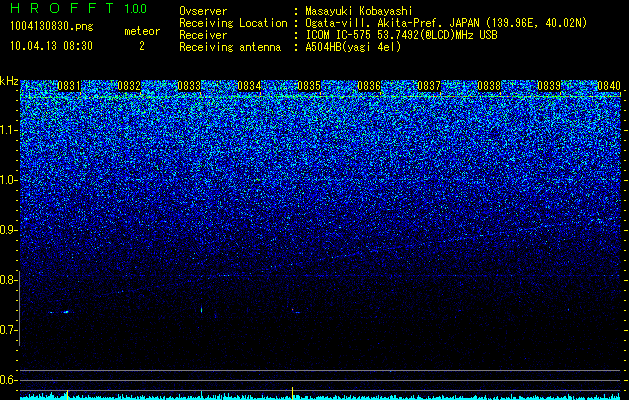Click the HROFFT 1.00 title text

click(x=78, y=8)
